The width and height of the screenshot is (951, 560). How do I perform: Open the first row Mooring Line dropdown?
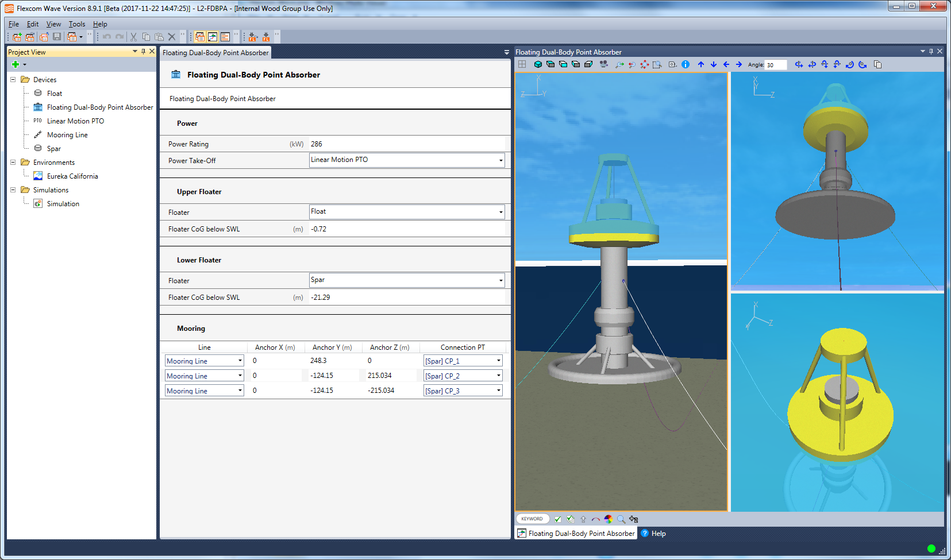(240, 361)
